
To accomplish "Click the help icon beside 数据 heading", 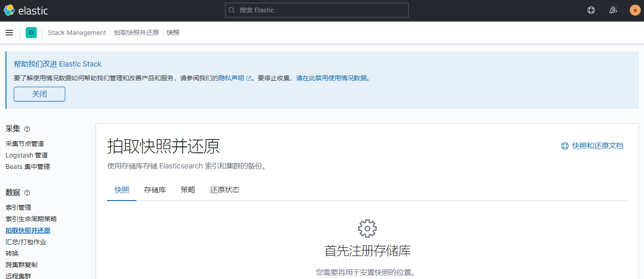I will 27,193.
